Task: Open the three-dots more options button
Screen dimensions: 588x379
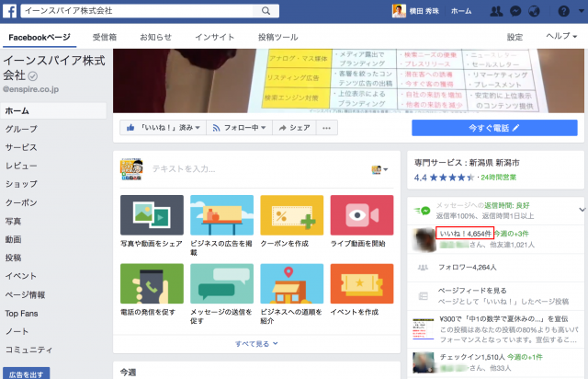Action: tap(327, 128)
